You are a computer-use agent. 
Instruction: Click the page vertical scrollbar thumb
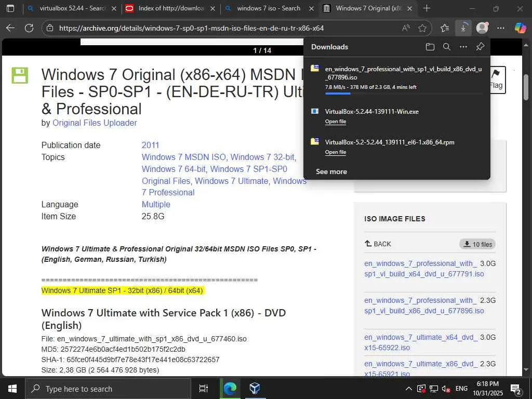pos(526,87)
